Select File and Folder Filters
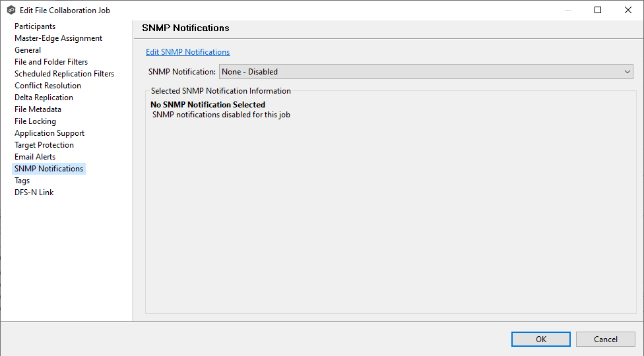644x356 pixels. [51, 62]
